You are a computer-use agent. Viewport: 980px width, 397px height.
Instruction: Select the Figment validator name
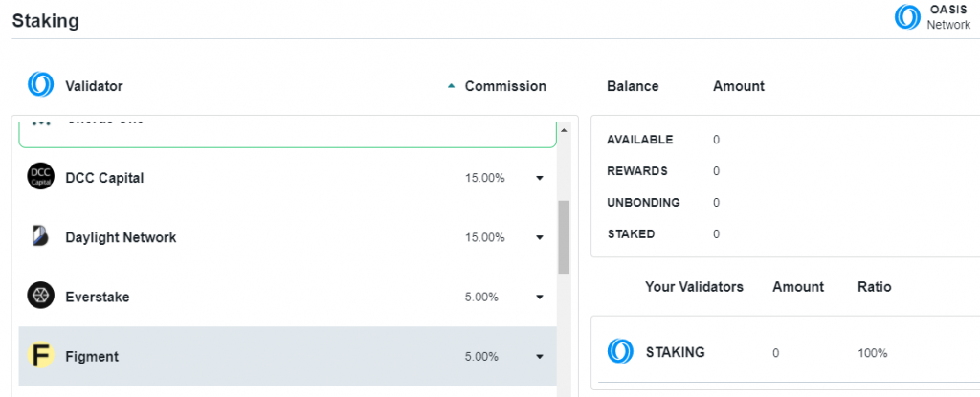[92, 357]
